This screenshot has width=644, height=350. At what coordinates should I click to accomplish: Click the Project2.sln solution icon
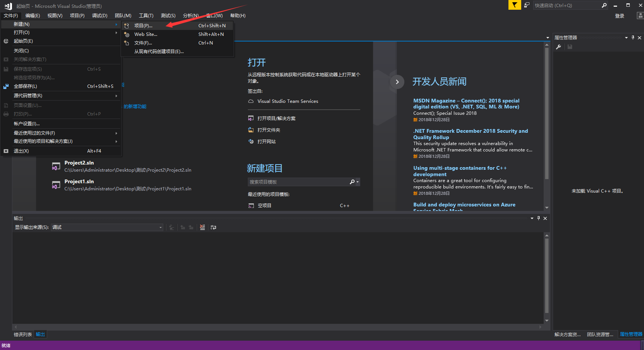coord(56,166)
